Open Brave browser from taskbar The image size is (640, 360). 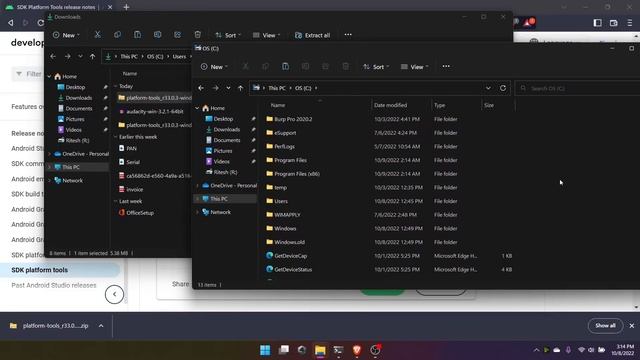pos(357,350)
